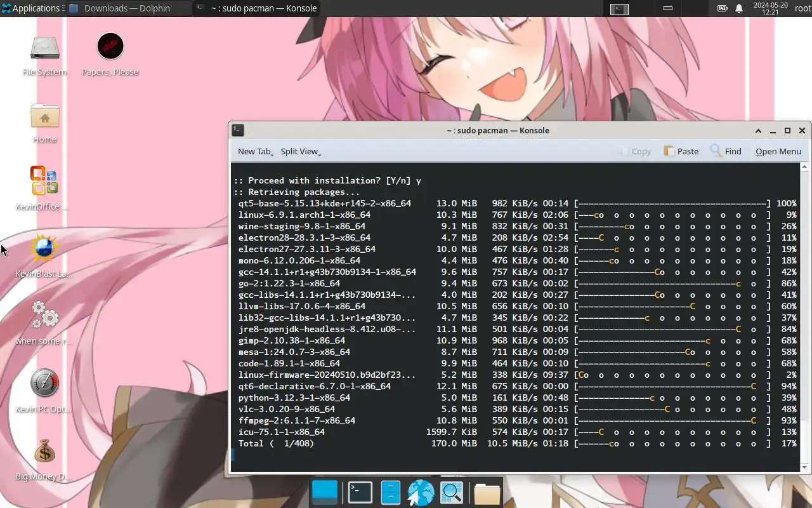Click the linux-6.9.1.arch1-1-x86_64 line

pyautogui.click(x=517, y=215)
